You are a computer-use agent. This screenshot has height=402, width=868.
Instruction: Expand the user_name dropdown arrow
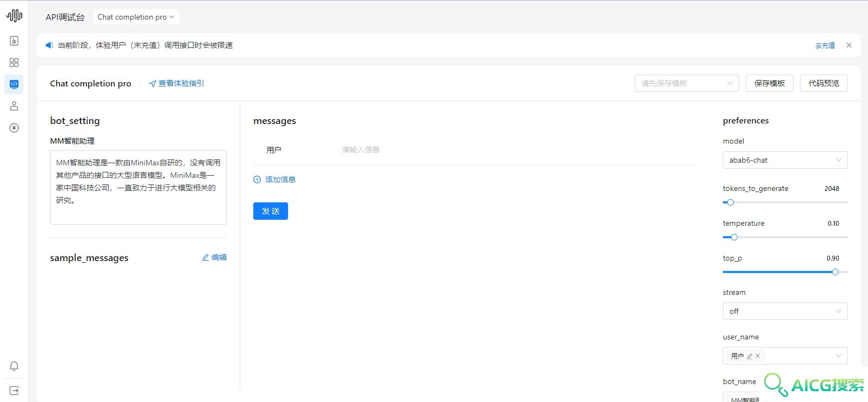[839, 356]
